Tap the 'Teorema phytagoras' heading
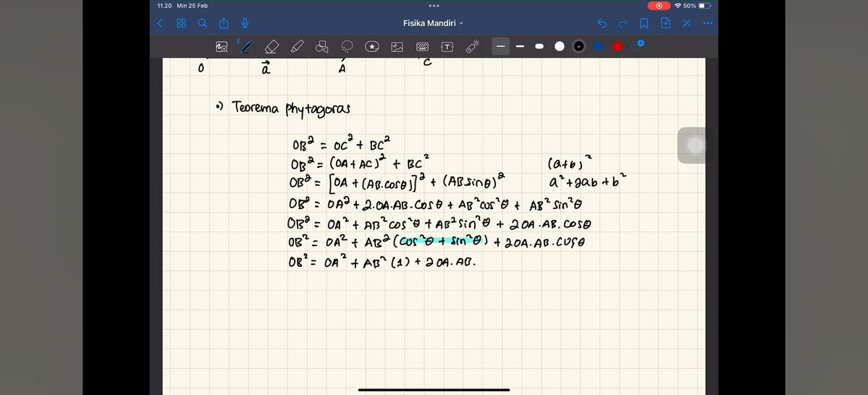This screenshot has width=868, height=395. (291, 108)
